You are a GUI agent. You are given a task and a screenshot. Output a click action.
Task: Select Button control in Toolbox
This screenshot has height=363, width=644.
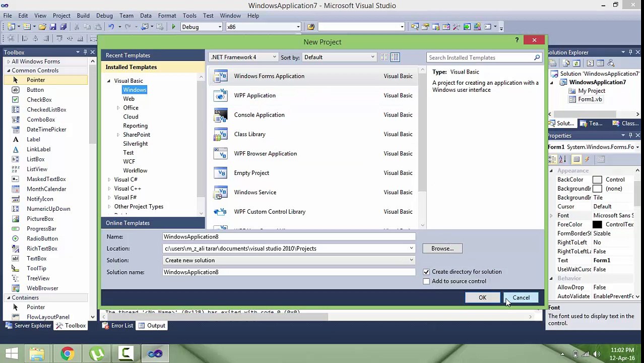point(35,90)
